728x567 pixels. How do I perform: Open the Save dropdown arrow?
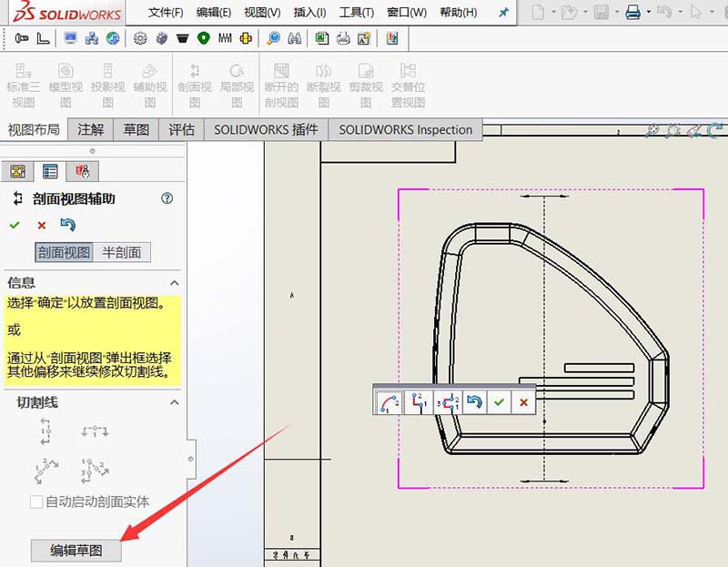pyautogui.click(x=617, y=12)
